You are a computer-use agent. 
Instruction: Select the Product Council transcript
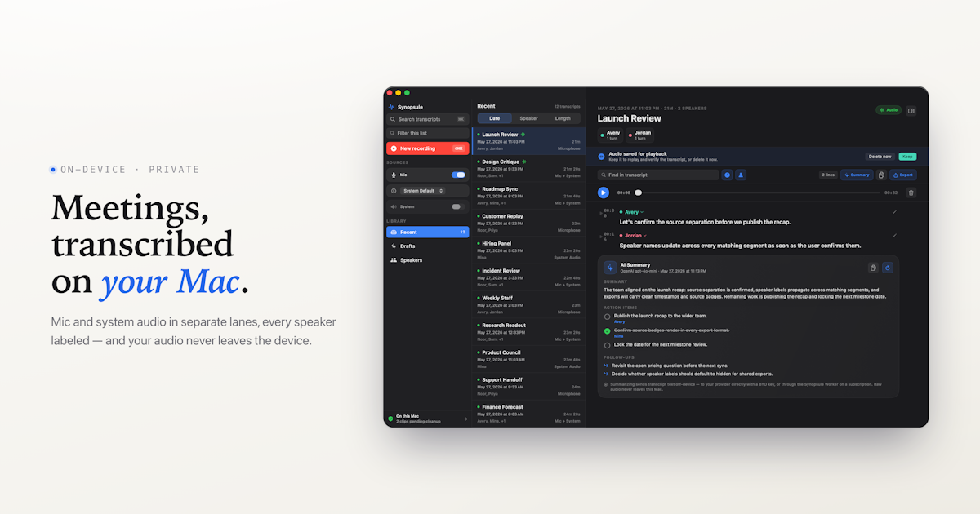coord(528,359)
